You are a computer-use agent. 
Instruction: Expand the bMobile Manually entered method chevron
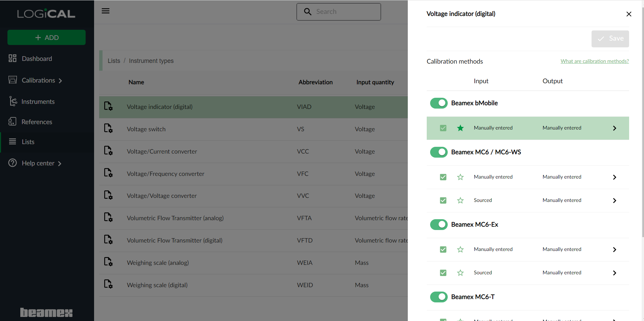615,128
